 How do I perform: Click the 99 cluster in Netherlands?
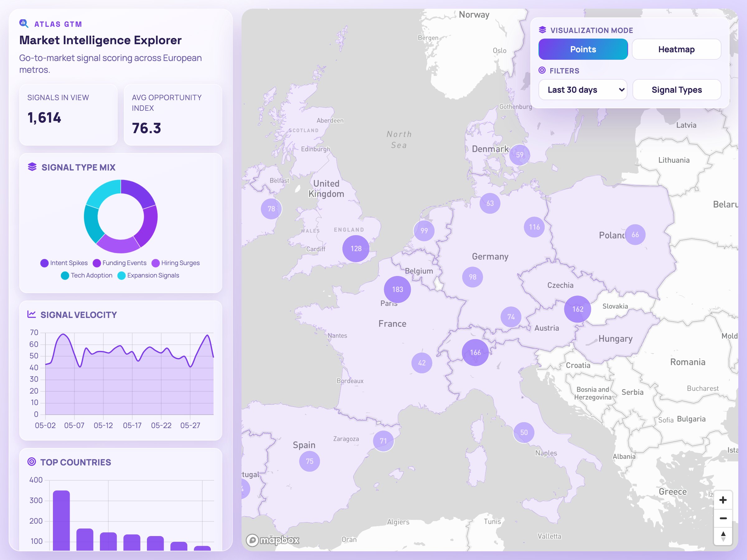pyautogui.click(x=424, y=231)
